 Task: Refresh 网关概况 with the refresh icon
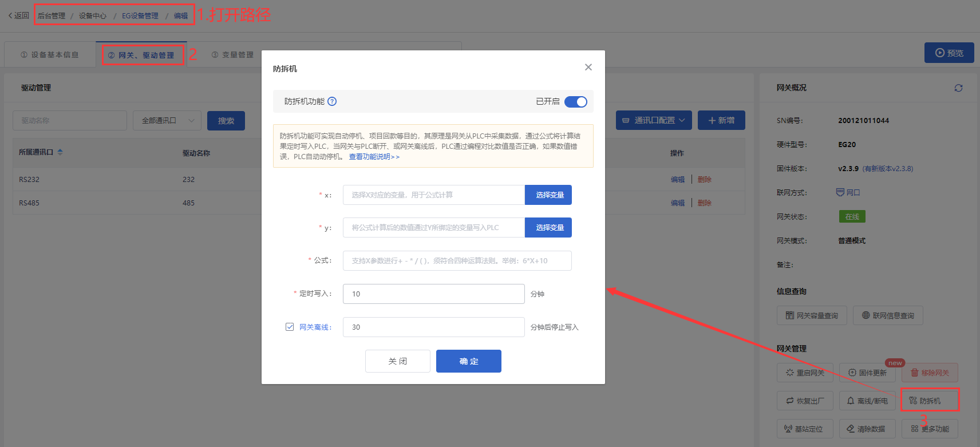click(x=958, y=88)
